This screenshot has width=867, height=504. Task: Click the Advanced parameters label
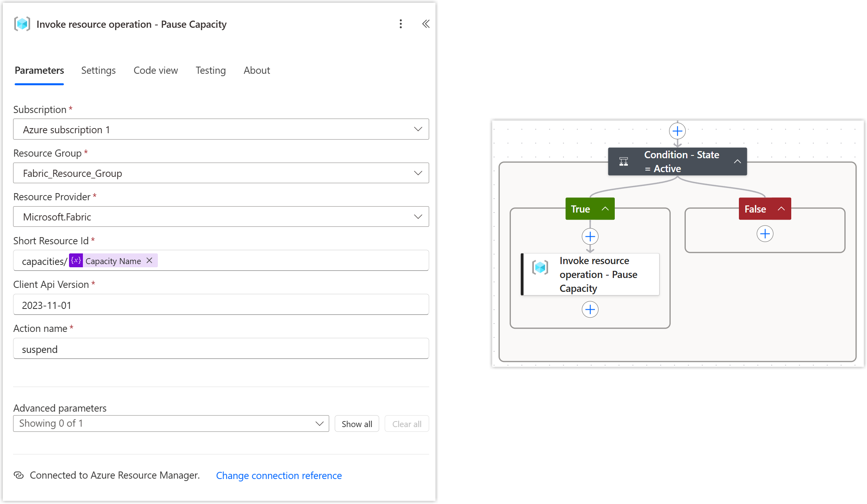pyautogui.click(x=60, y=408)
